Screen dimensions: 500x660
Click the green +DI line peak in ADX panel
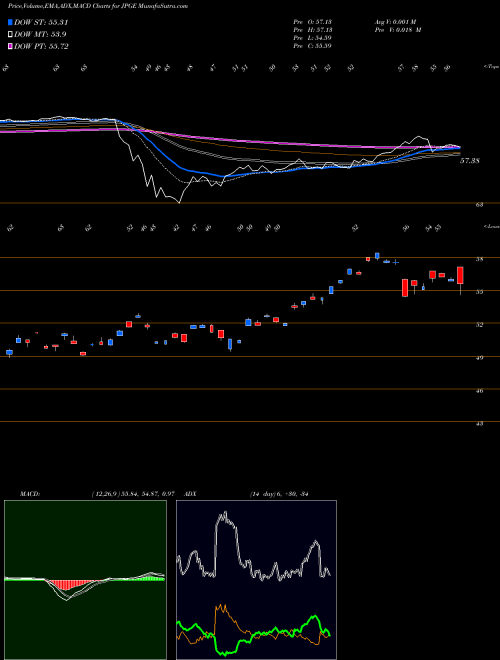click(314, 617)
